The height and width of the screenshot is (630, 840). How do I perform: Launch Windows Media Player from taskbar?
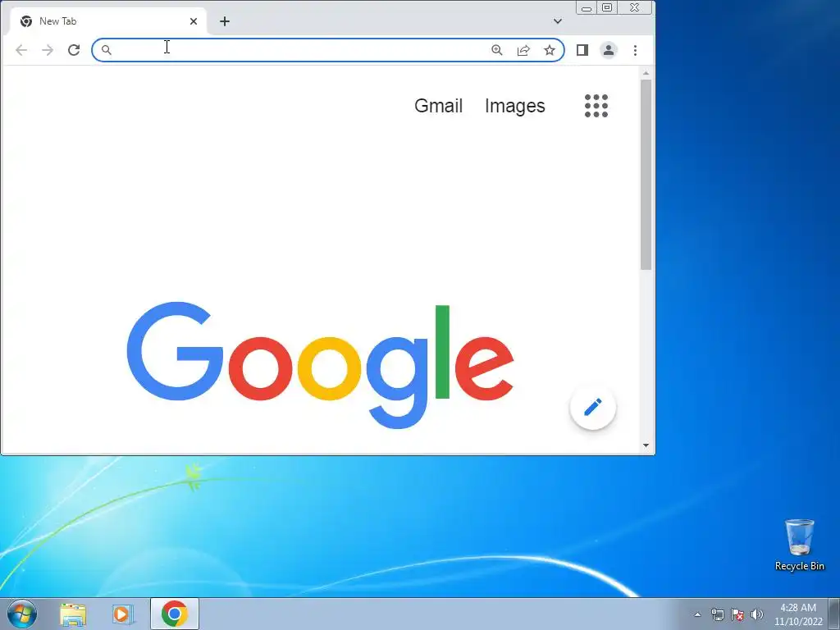coord(123,614)
